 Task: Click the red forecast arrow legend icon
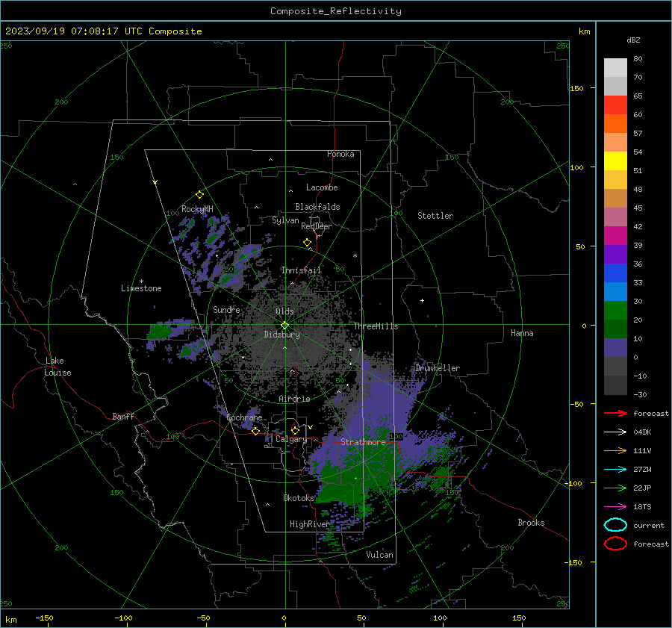pos(615,413)
